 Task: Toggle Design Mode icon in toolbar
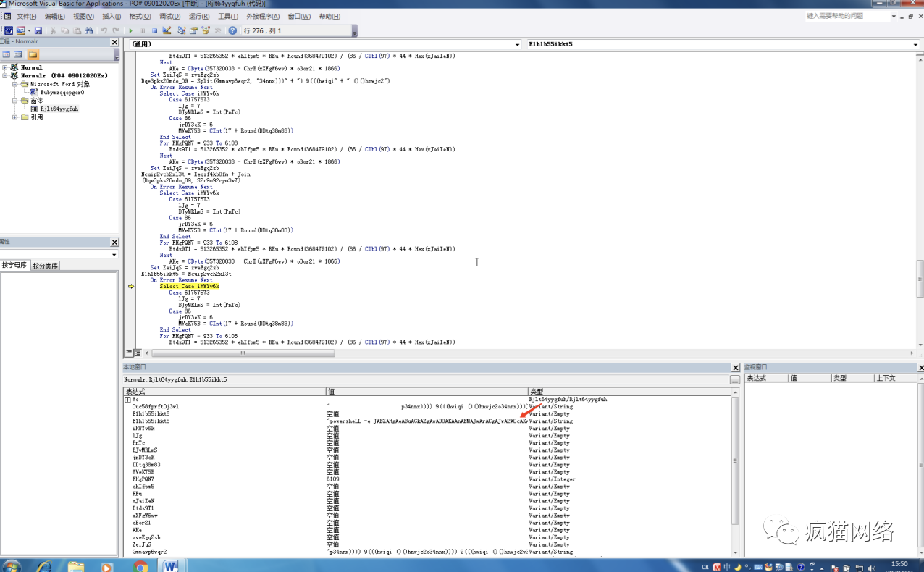167,30
